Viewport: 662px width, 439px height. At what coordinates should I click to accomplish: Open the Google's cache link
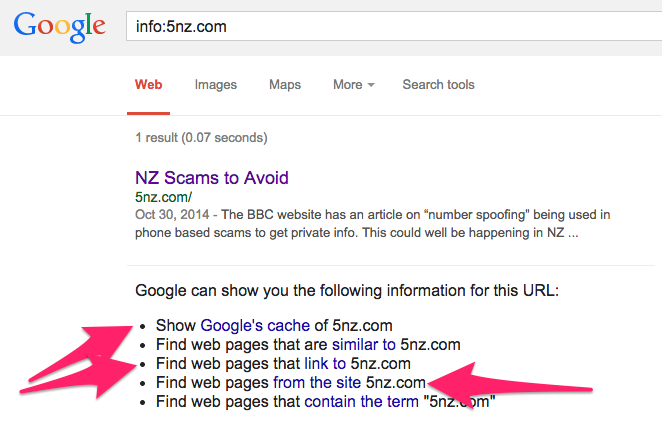click(x=255, y=325)
